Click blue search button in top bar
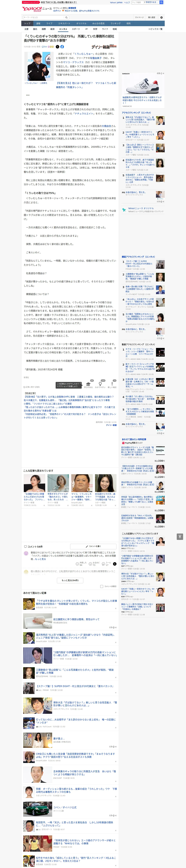 click(161, 2)
